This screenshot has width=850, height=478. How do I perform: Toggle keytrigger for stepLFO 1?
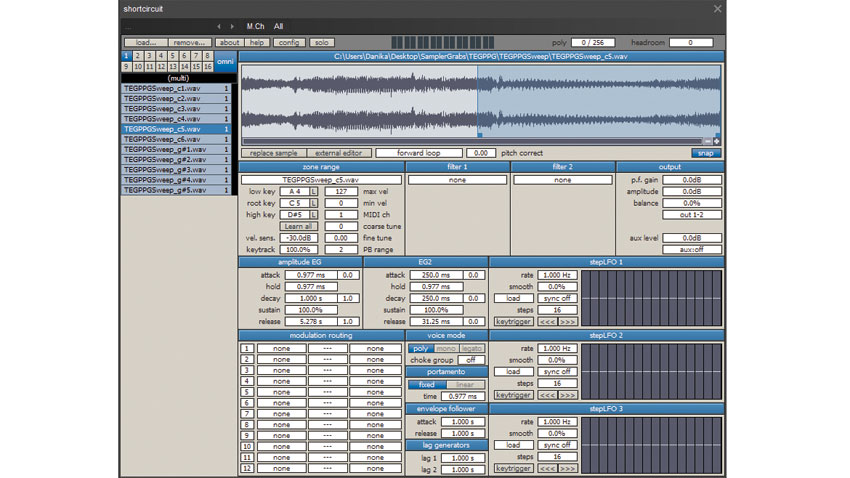click(512, 322)
